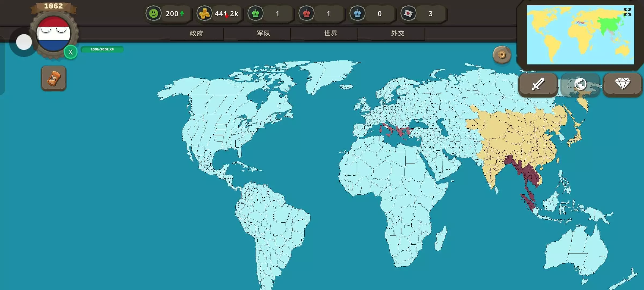Open the diamond premium shop button
The height and width of the screenshot is (290, 644).
623,84
